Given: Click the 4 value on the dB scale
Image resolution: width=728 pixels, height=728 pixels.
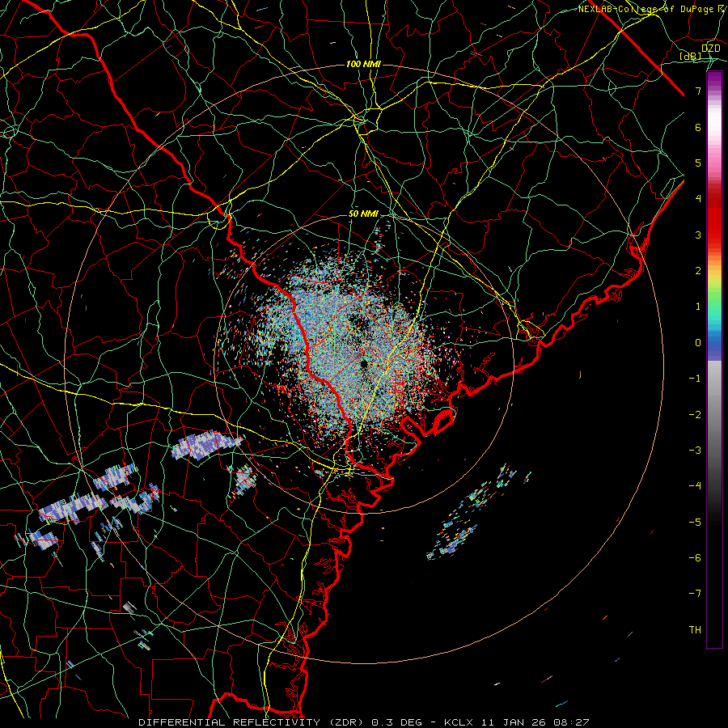Looking at the screenshot, I should [x=698, y=199].
